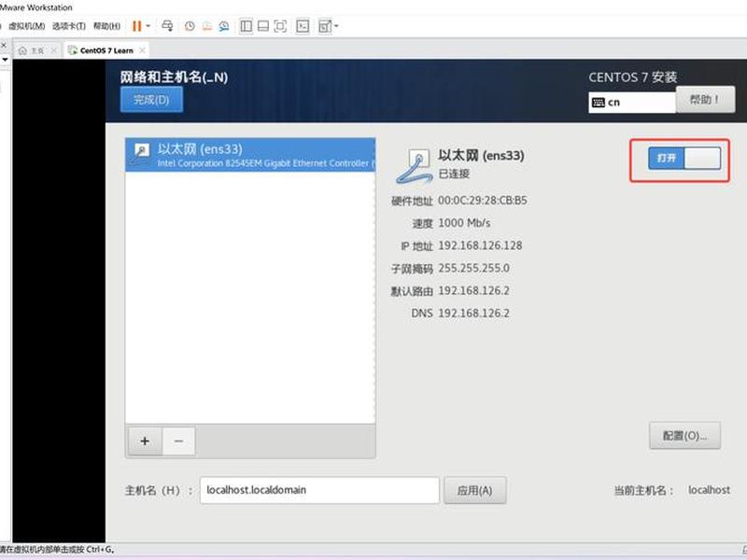
Task: Add a network device with the plus button
Action: [145, 441]
